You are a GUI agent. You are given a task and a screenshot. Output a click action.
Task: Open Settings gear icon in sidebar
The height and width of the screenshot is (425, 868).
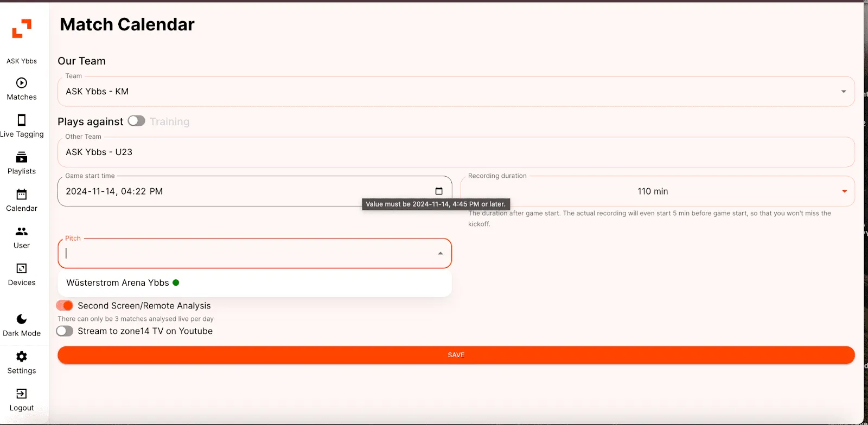click(x=22, y=356)
